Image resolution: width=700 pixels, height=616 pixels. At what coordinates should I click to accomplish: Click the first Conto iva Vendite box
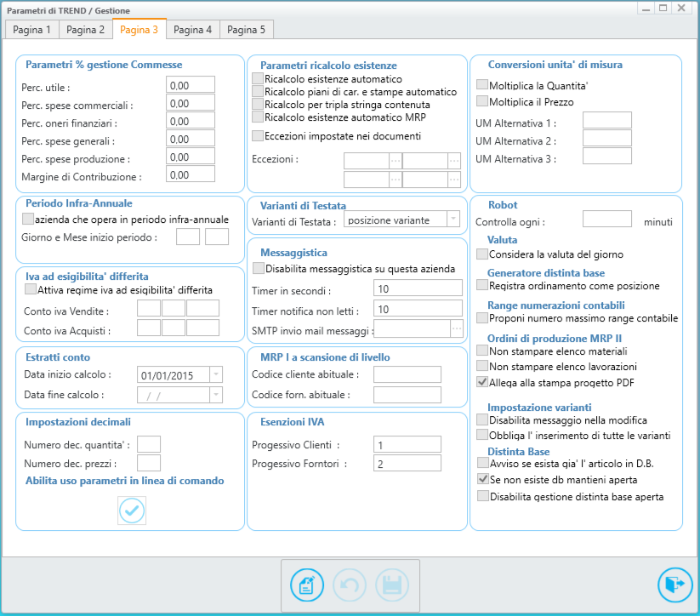point(149,308)
